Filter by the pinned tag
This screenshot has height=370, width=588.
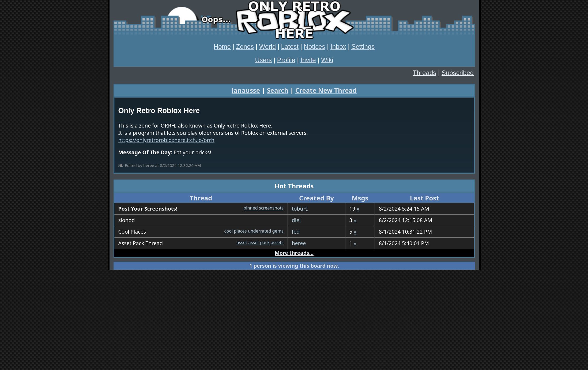(x=250, y=208)
